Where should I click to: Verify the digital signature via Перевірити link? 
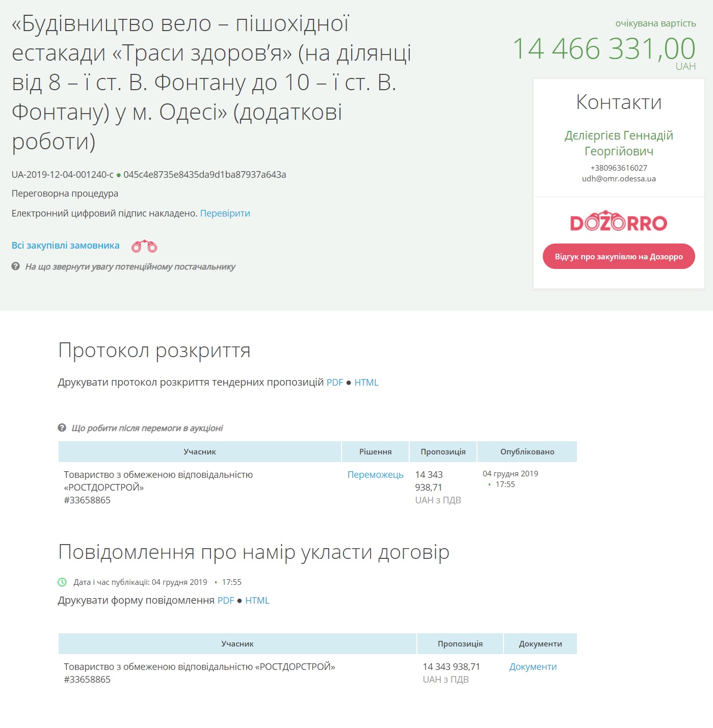(x=225, y=213)
